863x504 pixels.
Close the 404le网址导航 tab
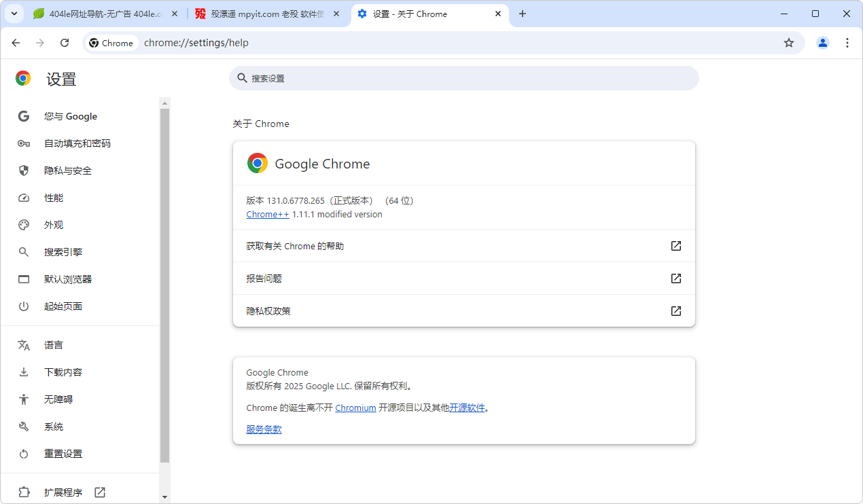point(175,14)
